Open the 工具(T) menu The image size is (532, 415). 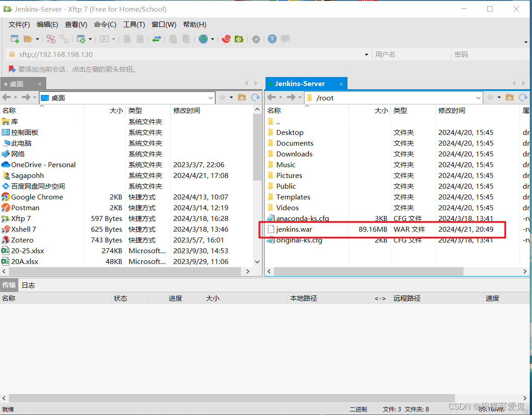(x=134, y=25)
